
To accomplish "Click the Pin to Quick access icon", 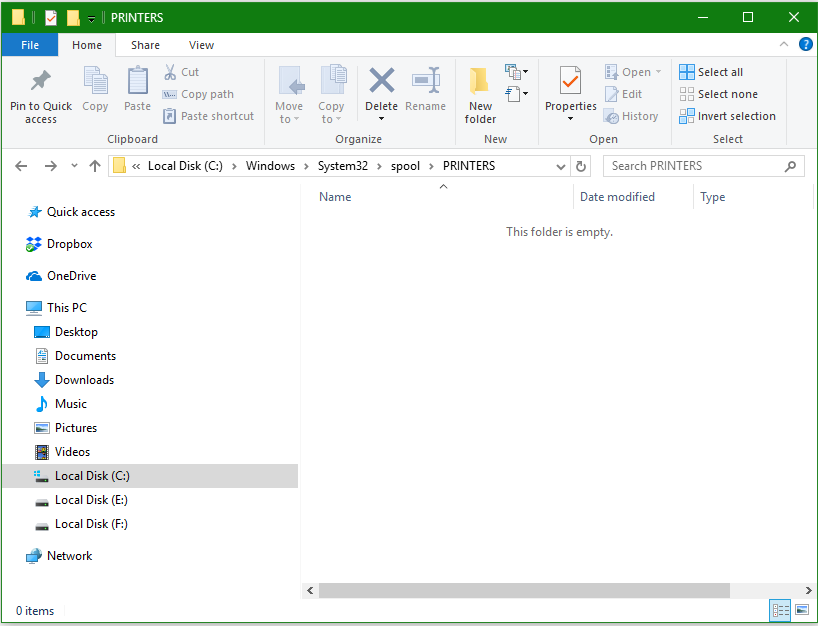I will click(x=40, y=81).
